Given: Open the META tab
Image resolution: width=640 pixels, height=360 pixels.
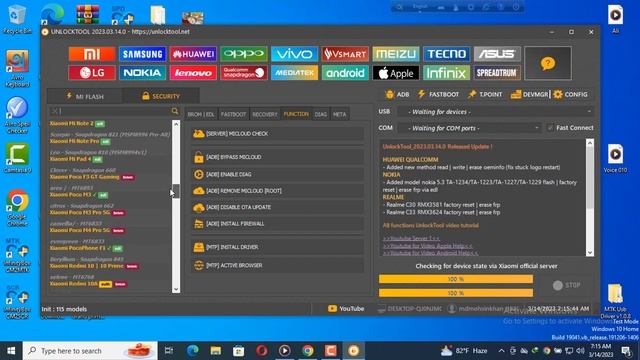Looking at the screenshot, I should [339, 114].
